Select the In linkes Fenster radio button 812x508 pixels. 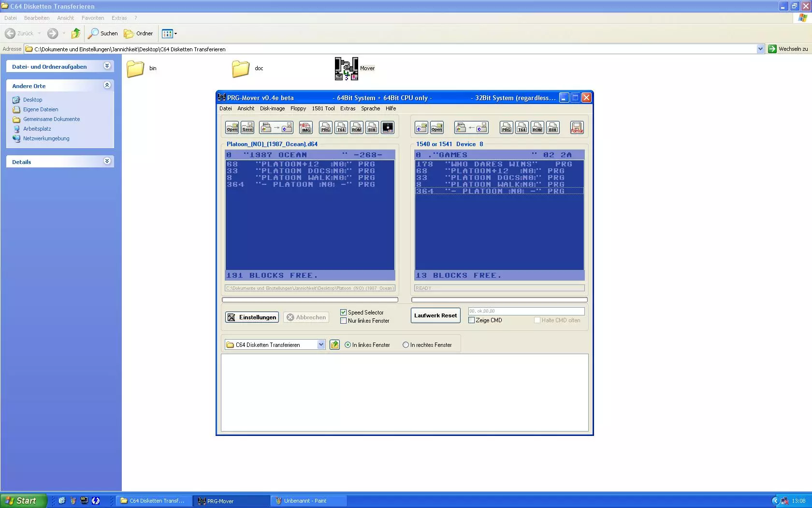pyautogui.click(x=348, y=345)
